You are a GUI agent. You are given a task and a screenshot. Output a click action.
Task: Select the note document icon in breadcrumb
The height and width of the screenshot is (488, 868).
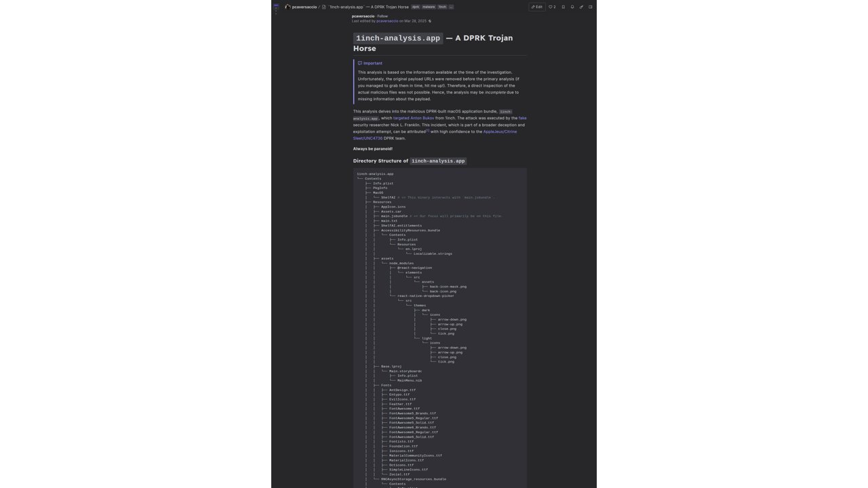[x=324, y=7]
